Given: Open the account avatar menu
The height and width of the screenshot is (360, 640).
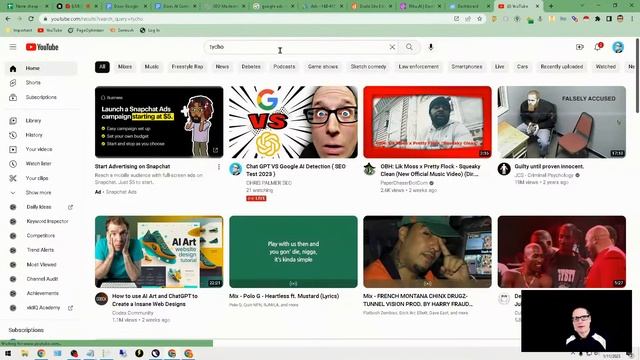Looking at the screenshot, I should (618, 47).
